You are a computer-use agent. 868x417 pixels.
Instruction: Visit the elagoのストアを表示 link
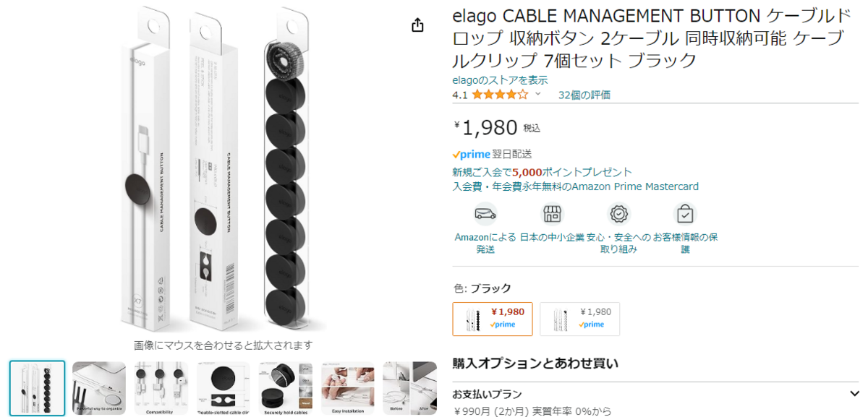point(500,80)
